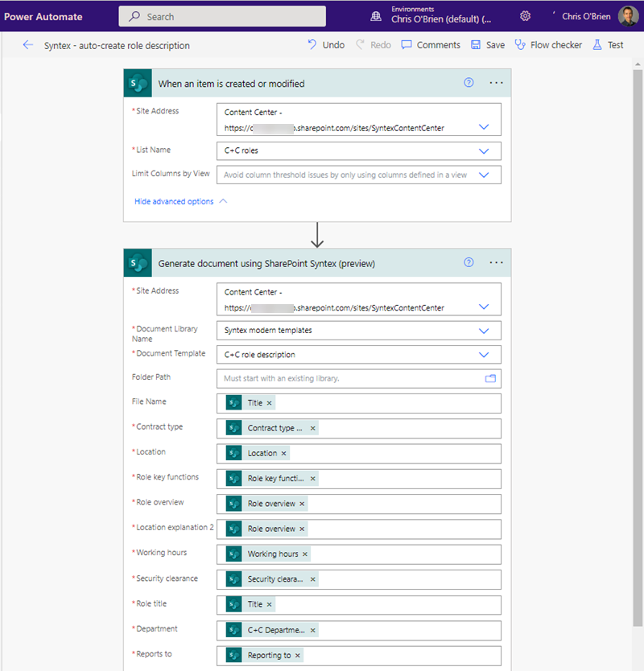644x671 pixels.
Task: Open help for the Generate document step
Action: pyautogui.click(x=469, y=262)
